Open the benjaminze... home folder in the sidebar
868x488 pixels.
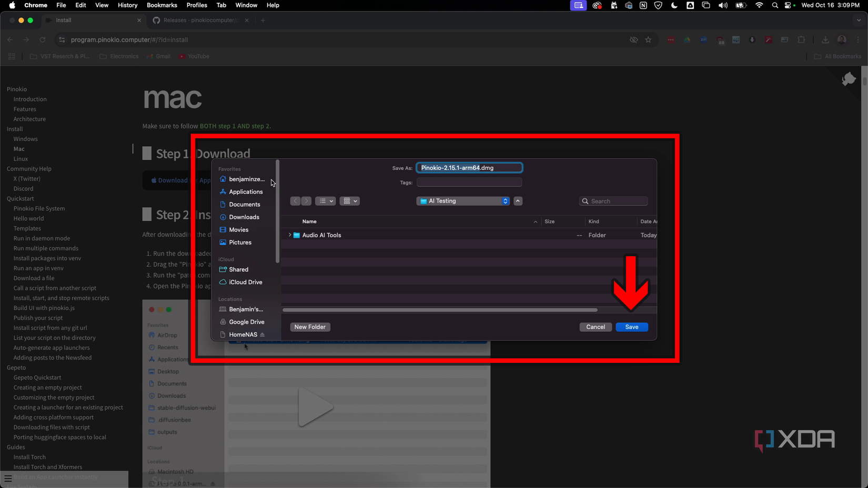point(244,179)
